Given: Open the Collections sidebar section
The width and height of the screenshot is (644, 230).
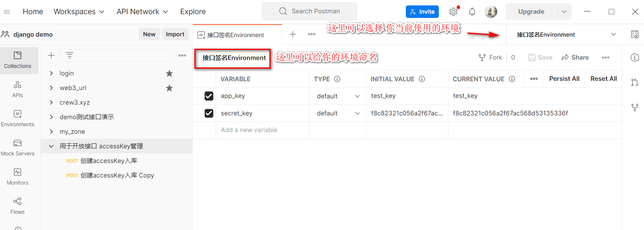Looking at the screenshot, I should click(18, 60).
